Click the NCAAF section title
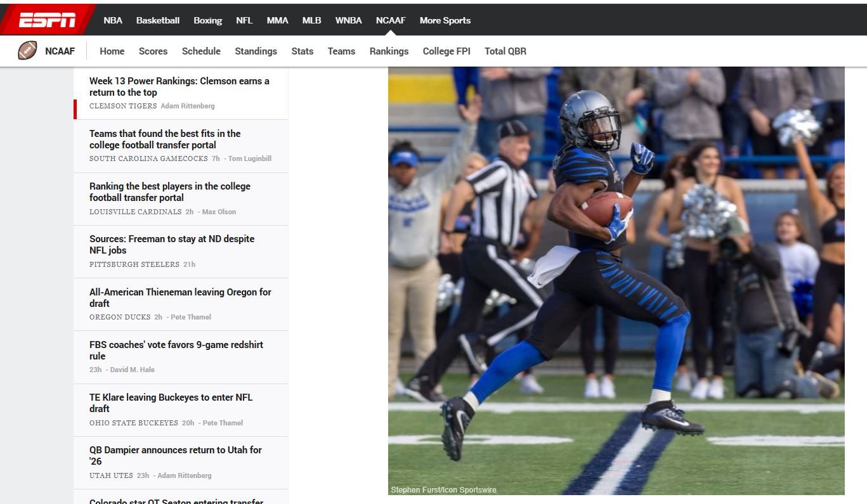 (60, 51)
